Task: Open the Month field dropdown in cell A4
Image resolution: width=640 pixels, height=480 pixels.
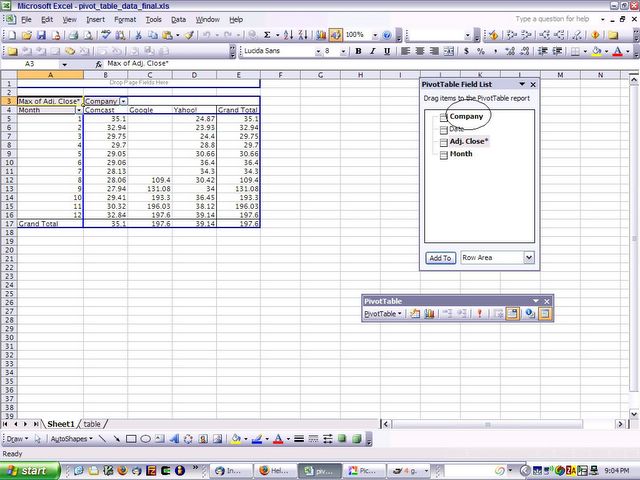Action: pos(79,110)
